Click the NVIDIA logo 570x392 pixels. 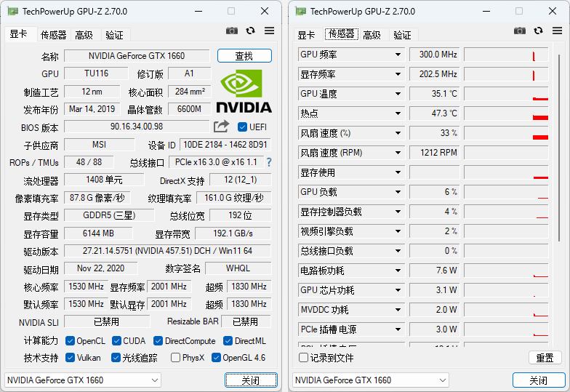(244, 92)
